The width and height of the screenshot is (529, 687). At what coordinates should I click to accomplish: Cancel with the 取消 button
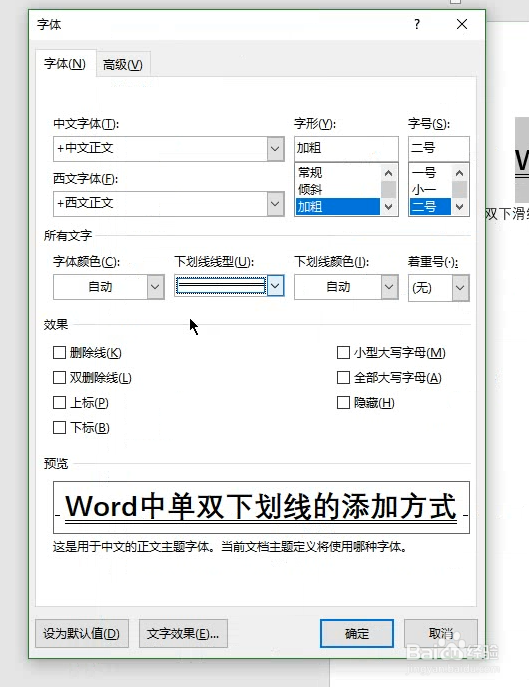[440, 634]
